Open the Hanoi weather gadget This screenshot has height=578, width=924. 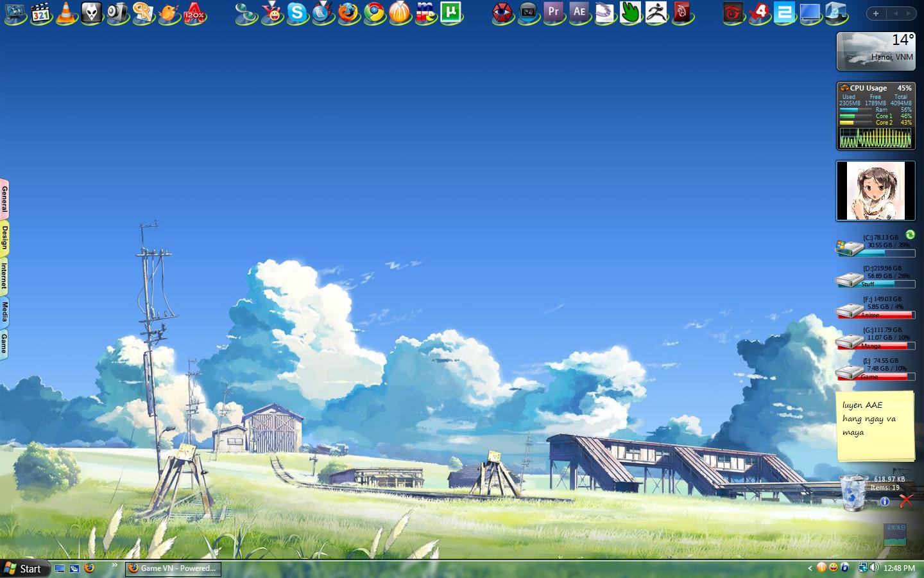pyautogui.click(x=876, y=51)
